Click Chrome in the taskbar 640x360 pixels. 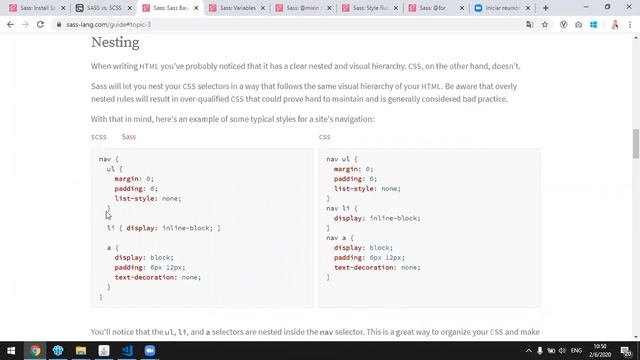(35, 351)
